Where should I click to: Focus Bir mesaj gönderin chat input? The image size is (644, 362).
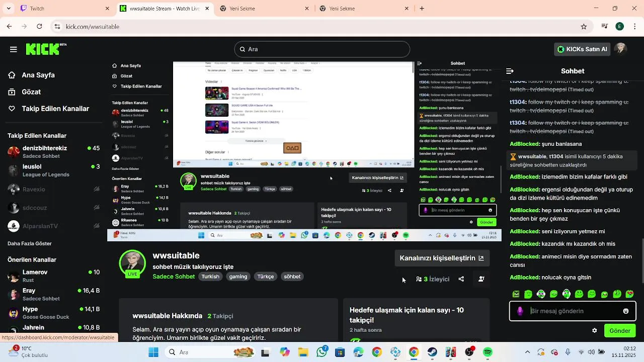point(572,311)
